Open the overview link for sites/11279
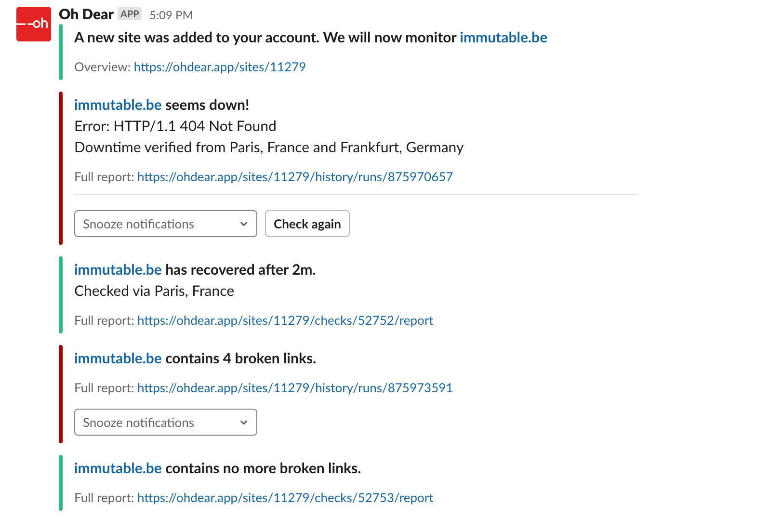Viewport: 769px width, 532px height. [220, 67]
